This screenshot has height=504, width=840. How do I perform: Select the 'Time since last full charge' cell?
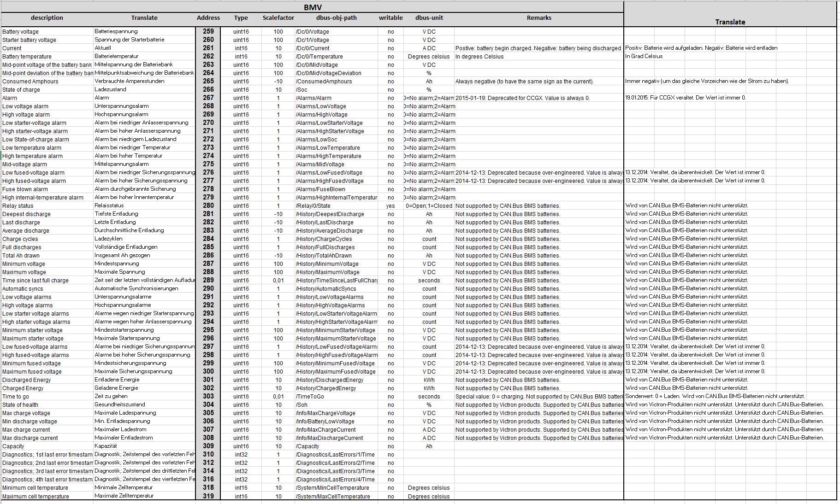[47, 281]
